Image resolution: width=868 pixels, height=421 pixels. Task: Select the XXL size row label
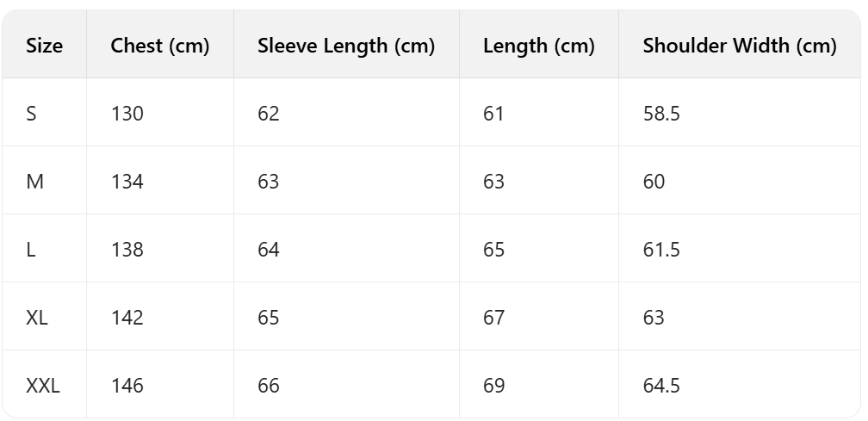tap(43, 386)
